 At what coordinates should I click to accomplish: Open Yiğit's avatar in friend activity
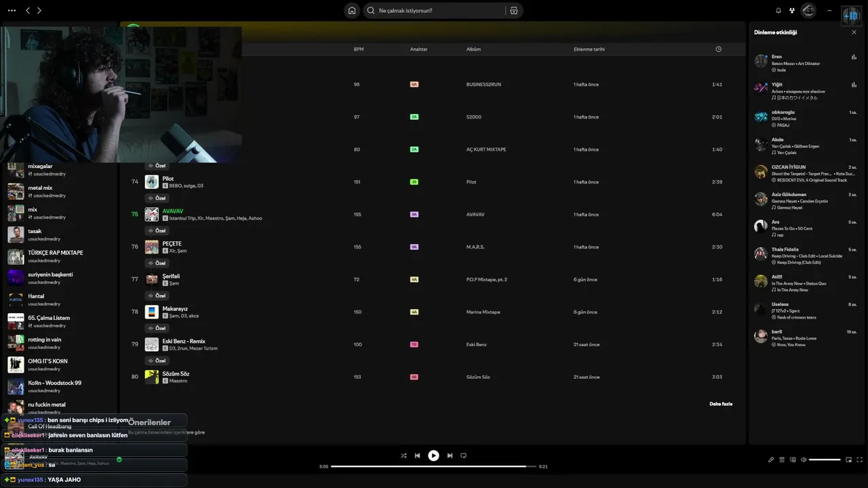pyautogui.click(x=761, y=89)
